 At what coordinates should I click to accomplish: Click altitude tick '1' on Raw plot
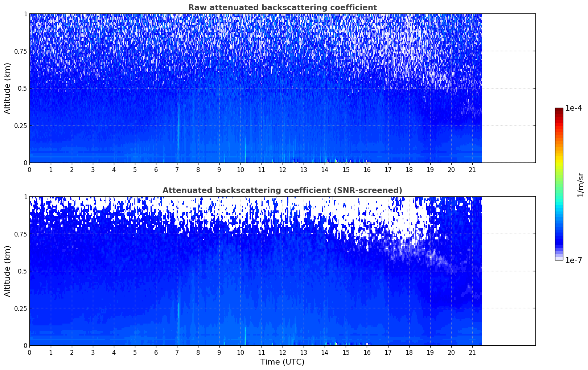pos(25,14)
